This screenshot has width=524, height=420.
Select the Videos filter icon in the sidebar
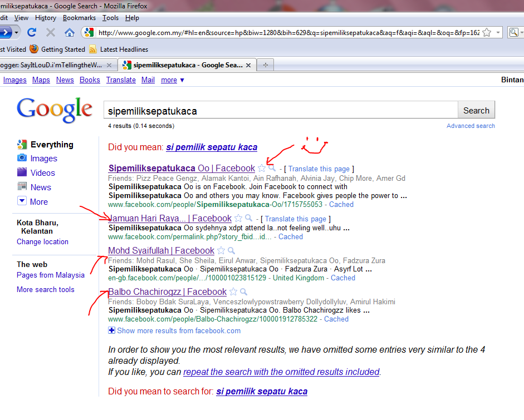22,172
